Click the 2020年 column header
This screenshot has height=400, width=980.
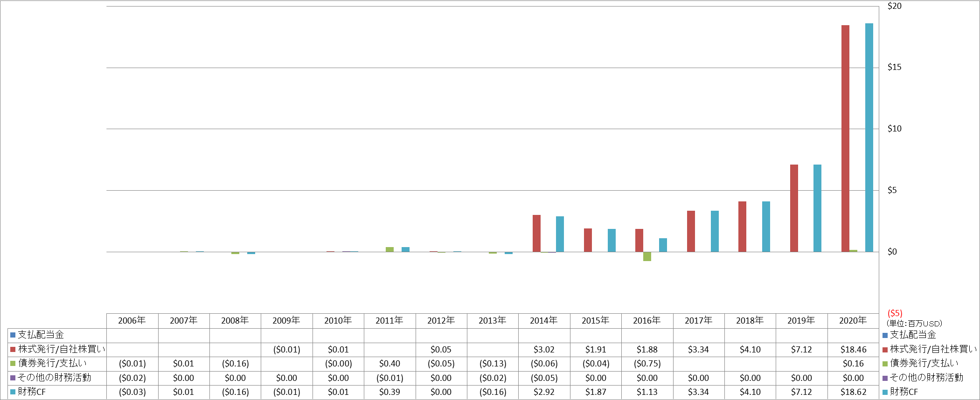853,321
